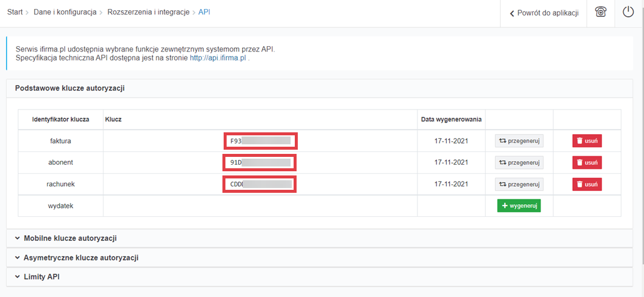Regenerate the abonent key

(x=519, y=162)
